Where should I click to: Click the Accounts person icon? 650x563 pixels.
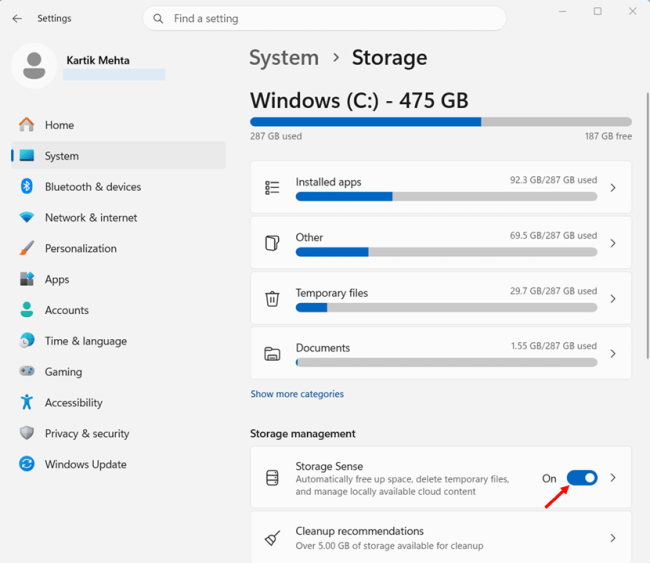pos(27,310)
